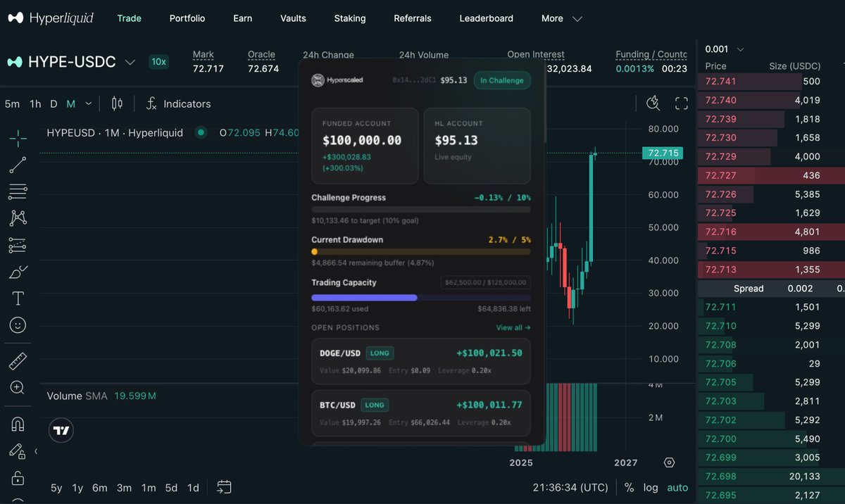Set chart range to 5d

(x=171, y=488)
